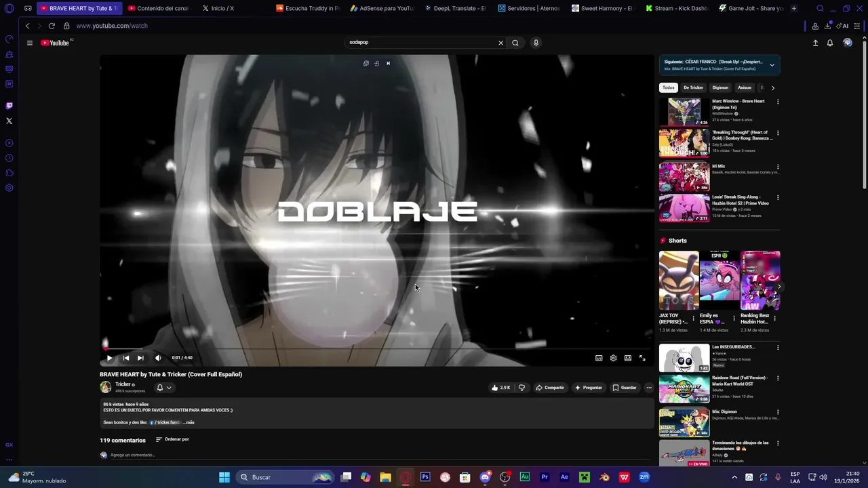Enter fullscreen mode in the player

pyautogui.click(x=642, y=358)
